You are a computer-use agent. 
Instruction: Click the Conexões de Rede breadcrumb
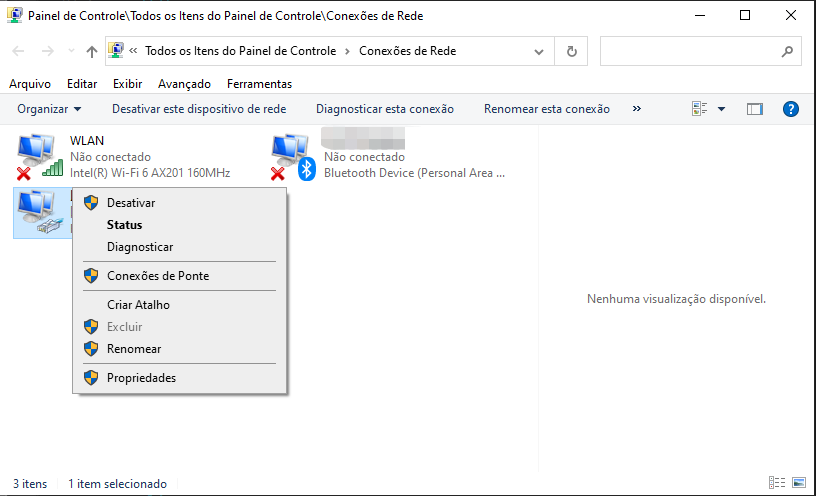coord(407,51)
